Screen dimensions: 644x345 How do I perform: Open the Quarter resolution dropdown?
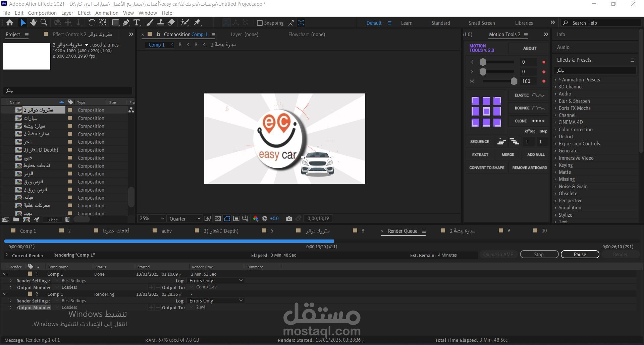pyautogui.click(x=184, y=219)
